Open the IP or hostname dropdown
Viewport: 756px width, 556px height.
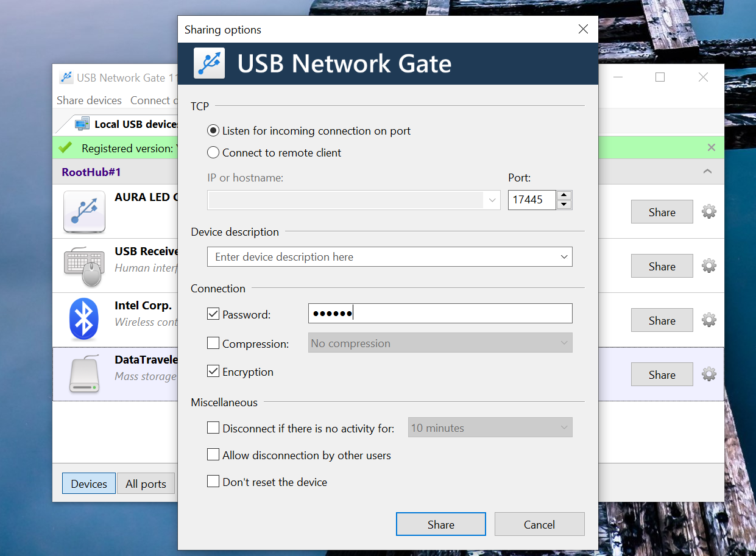click(493, 200)
